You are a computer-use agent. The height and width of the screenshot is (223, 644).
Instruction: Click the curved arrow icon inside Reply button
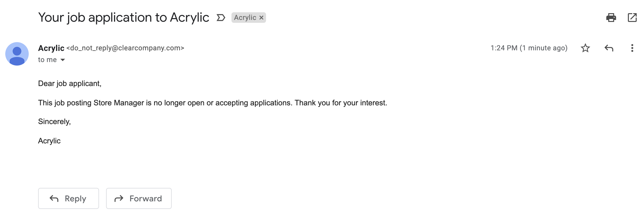(x=54, y=198)
